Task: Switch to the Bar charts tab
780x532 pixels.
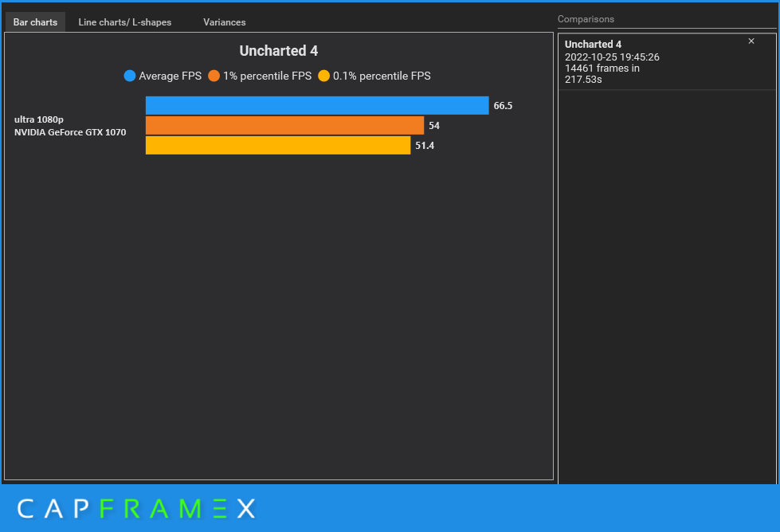Action: click(x=35, y=22)
